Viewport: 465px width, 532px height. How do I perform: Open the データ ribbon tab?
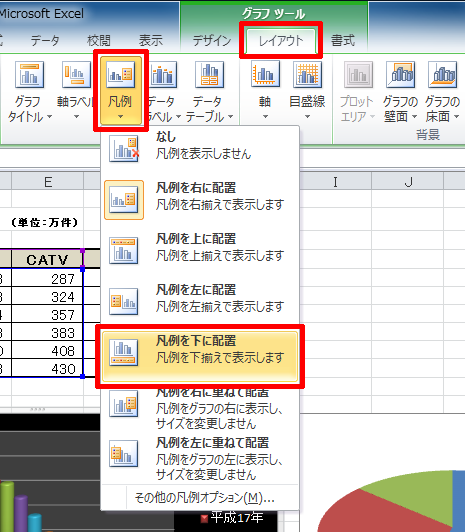[45, 41]
